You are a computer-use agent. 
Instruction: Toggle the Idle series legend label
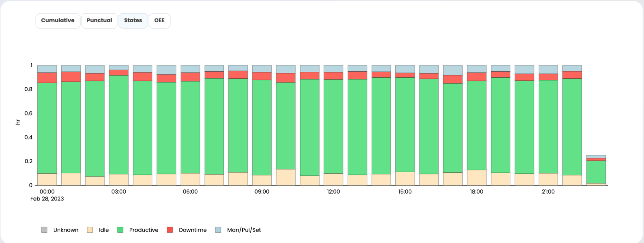point(104,230)
